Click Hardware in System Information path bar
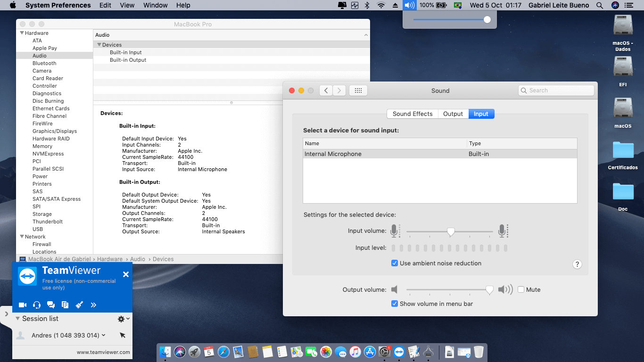644x362 pixels. pos(110,259)
